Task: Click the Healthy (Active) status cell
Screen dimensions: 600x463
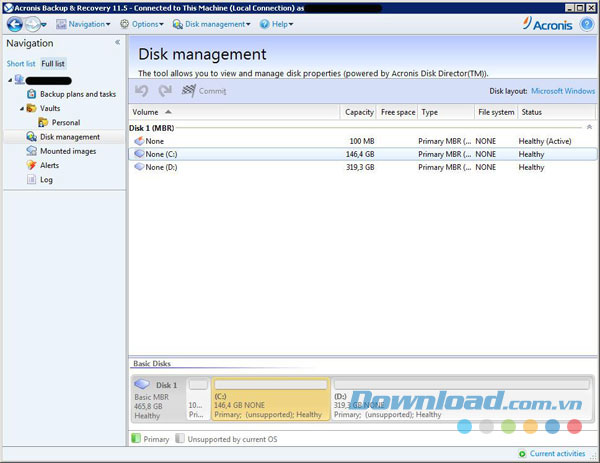Action: coord(545,141)
